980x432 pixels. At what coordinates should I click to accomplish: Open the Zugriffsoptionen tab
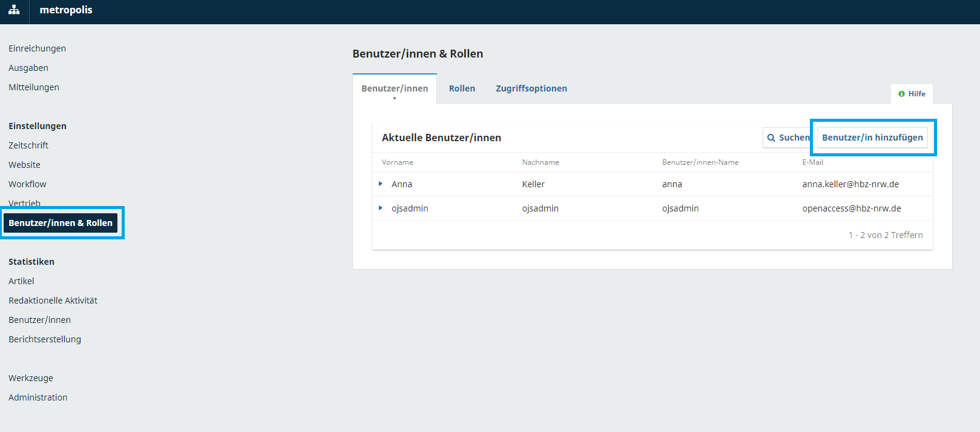(x=531, y=88)
